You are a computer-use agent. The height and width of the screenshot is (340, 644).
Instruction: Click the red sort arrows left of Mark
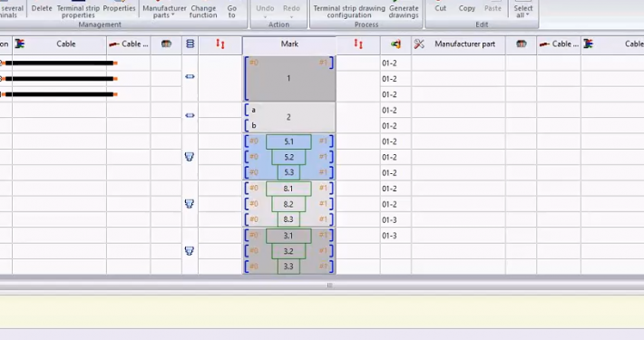[x=220, y=44]
